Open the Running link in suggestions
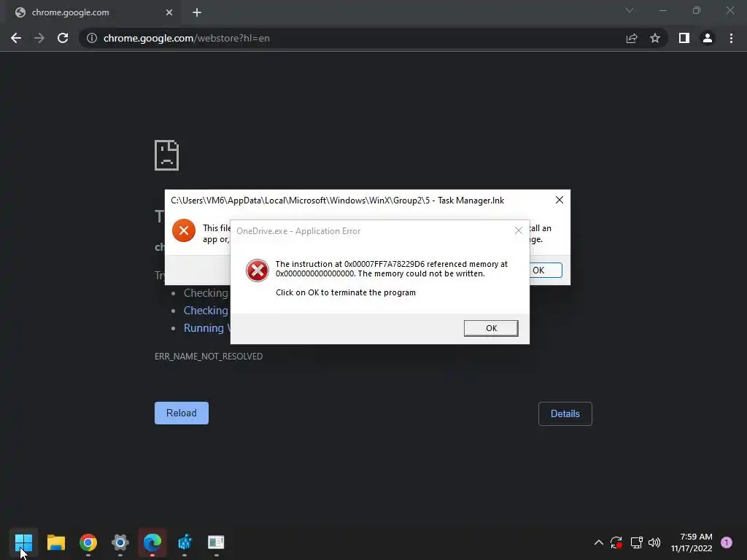This screenshot has width=747, height=560. point(206,328)
